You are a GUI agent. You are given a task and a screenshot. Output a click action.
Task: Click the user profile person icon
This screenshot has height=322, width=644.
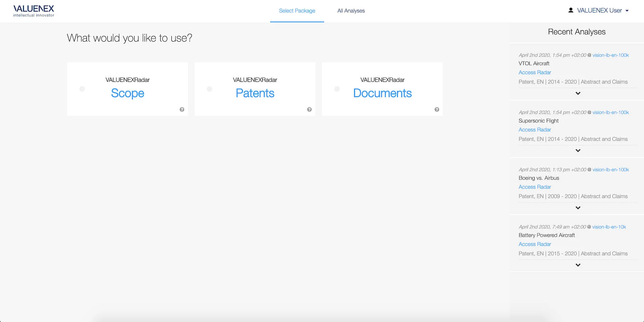[571, 10]
